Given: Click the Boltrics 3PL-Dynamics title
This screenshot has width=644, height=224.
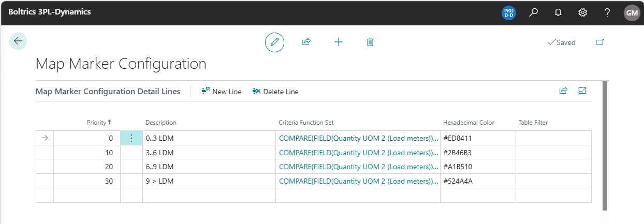Looking at the screenshot, I should pyautogui.click(x=50, y=12).
